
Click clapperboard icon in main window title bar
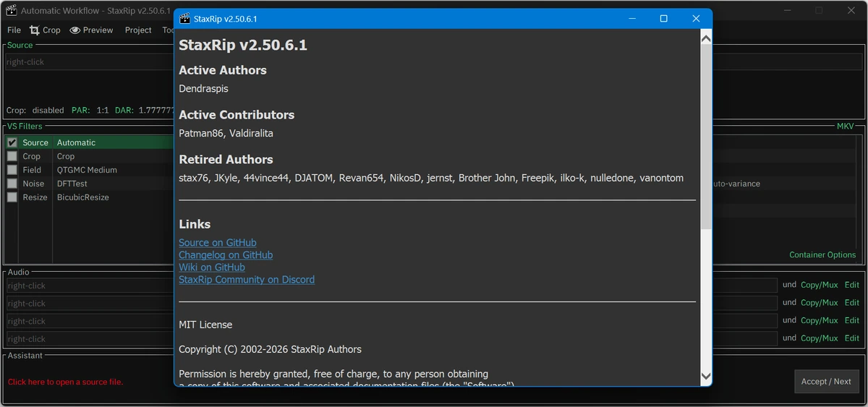click(x=11, y=11)
